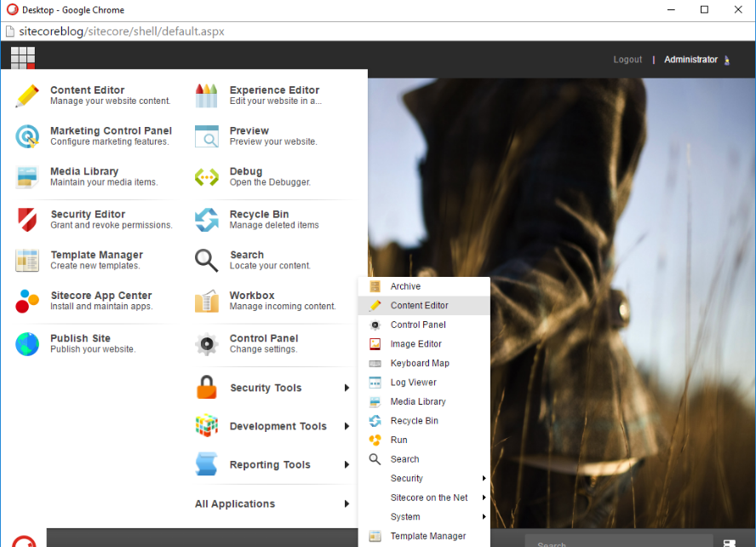Click the Security Tools padlock icon
The height and width of the screenshot is (547, 756).
206,387
